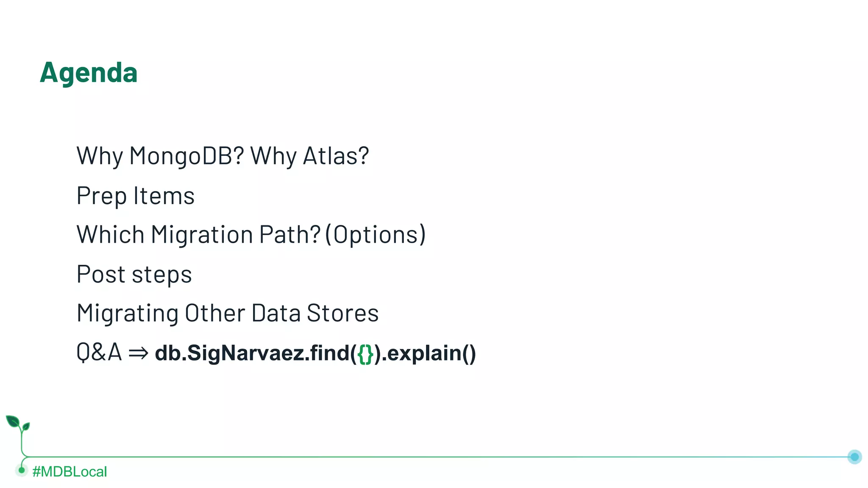
Task: Select the #MDBLocal hashtag
Action: [70, 471]
